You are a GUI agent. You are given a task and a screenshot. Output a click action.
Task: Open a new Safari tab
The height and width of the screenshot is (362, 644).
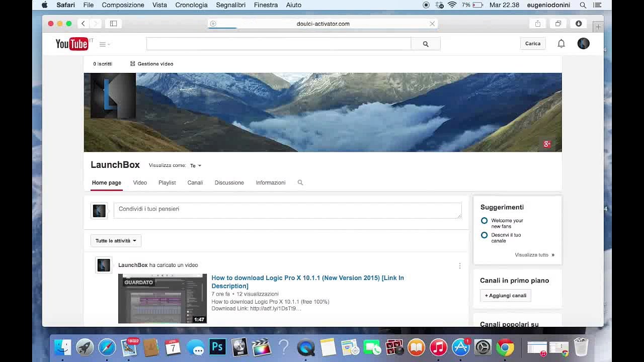point(598,27)
